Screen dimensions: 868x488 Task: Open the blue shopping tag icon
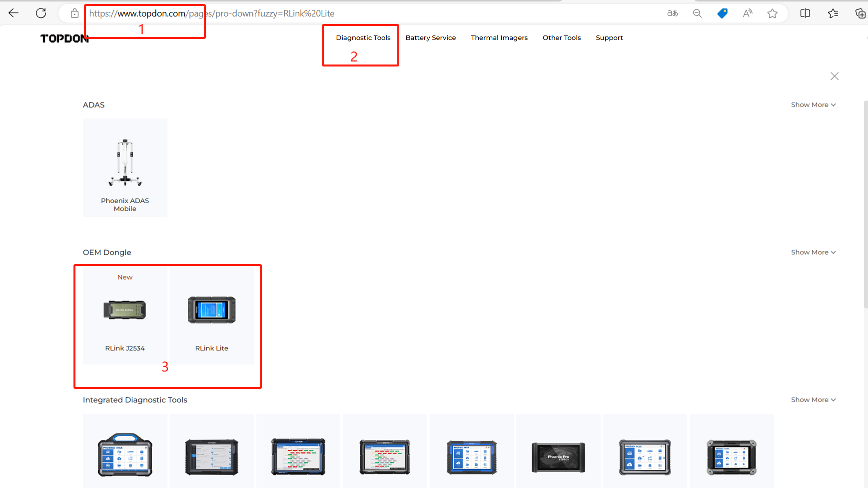pos(723,13)
